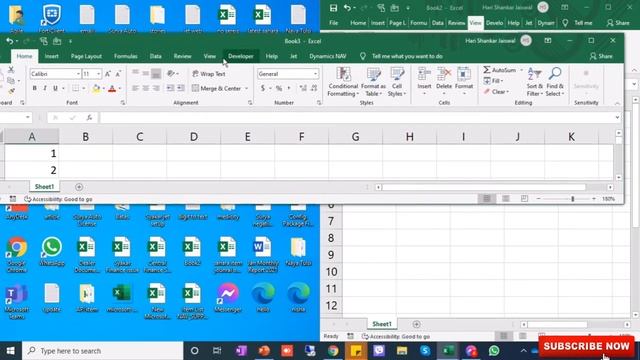This screenshot has width=640, height=360.
Task: Click the Accounting Number Format dollar icon
Action: 263,88
